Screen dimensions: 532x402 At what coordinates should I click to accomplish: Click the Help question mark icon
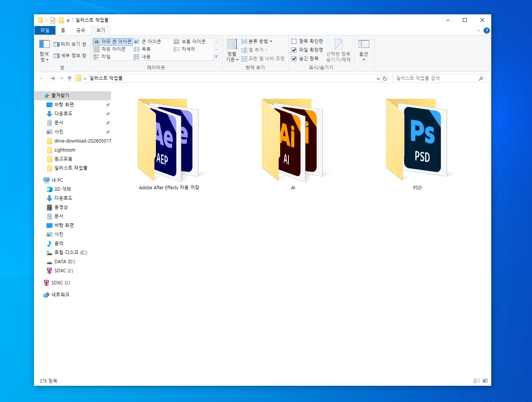(487, 31)
